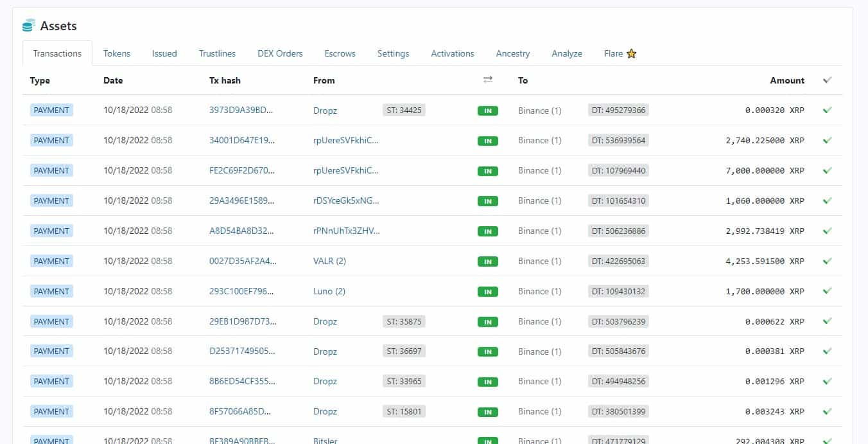Open the Luno (2) sender link
Viewport: 868px width, 444px height.
(329, 291)
